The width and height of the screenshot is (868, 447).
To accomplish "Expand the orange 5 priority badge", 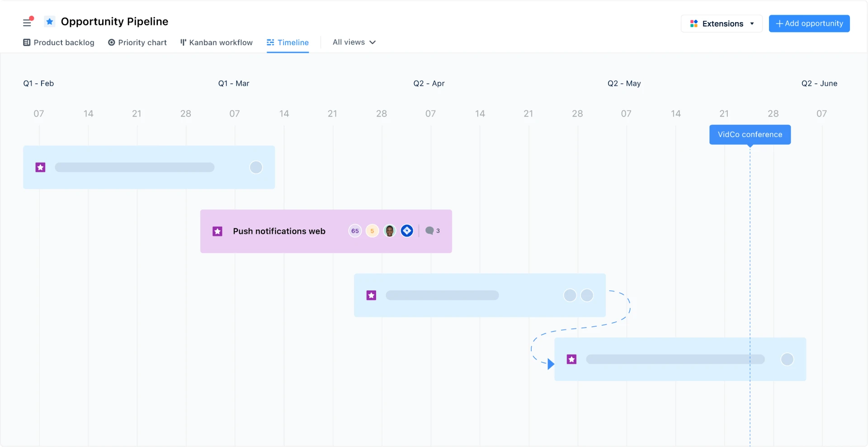I will 372,231.
